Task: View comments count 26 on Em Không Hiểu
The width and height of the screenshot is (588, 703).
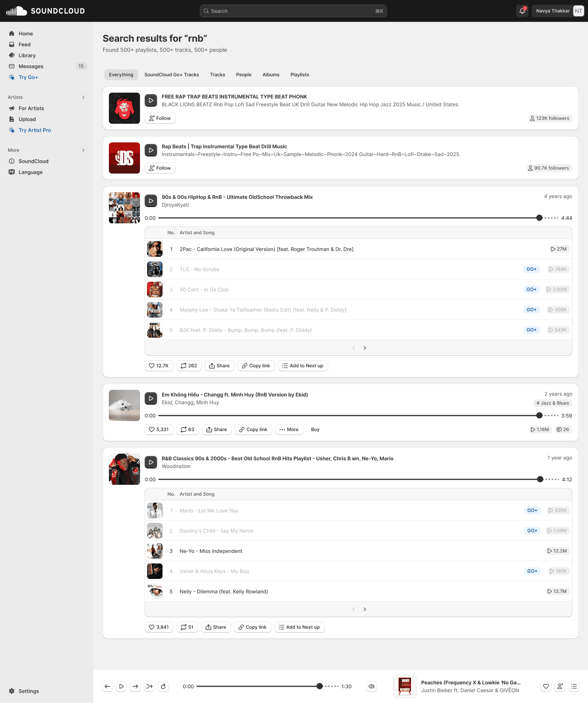Action: pyautogui.click(x=563, y=430)
